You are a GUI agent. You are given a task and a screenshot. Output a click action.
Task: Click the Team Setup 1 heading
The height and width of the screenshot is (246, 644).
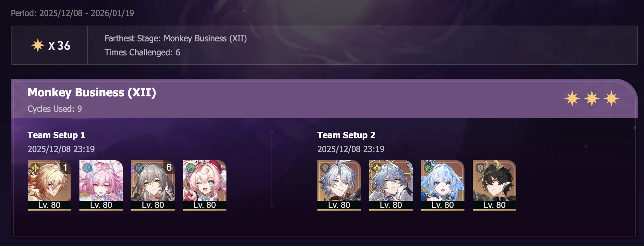point(56,135)
